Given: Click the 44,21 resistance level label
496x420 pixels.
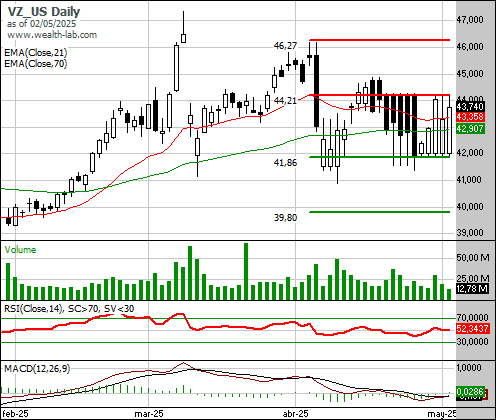Looking at the screenshot, I should pyautogui.click(x=285, y=100).
